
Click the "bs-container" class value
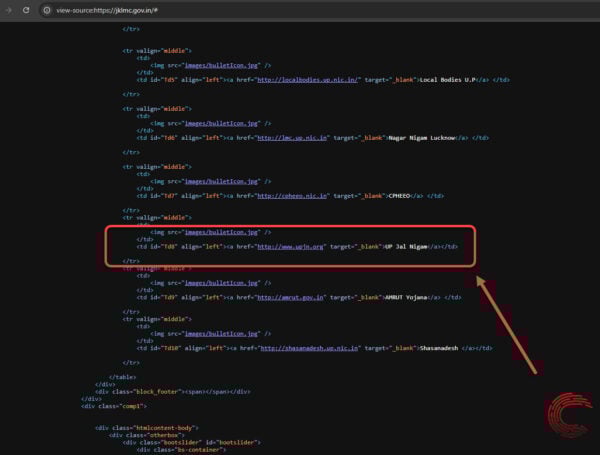point(199,450)
